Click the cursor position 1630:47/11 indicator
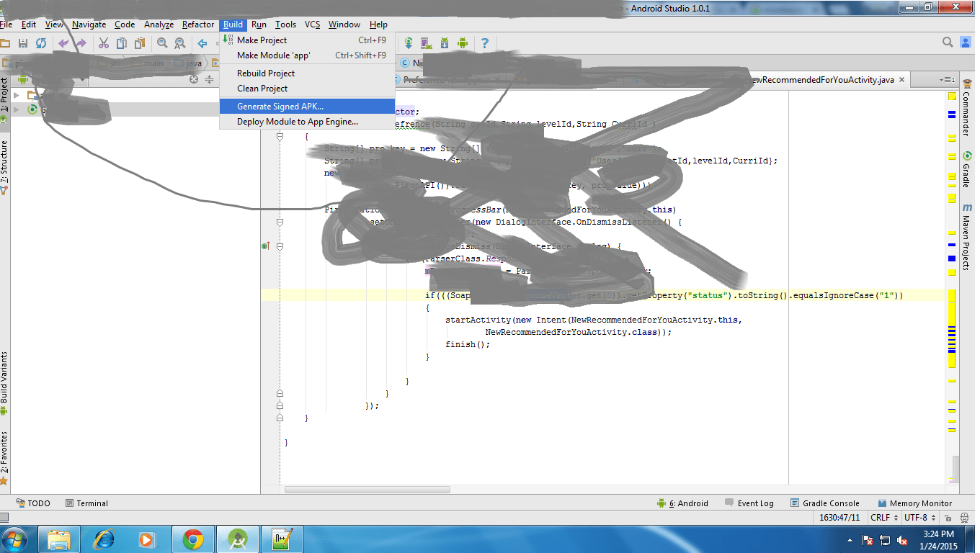 coord(840,518)
